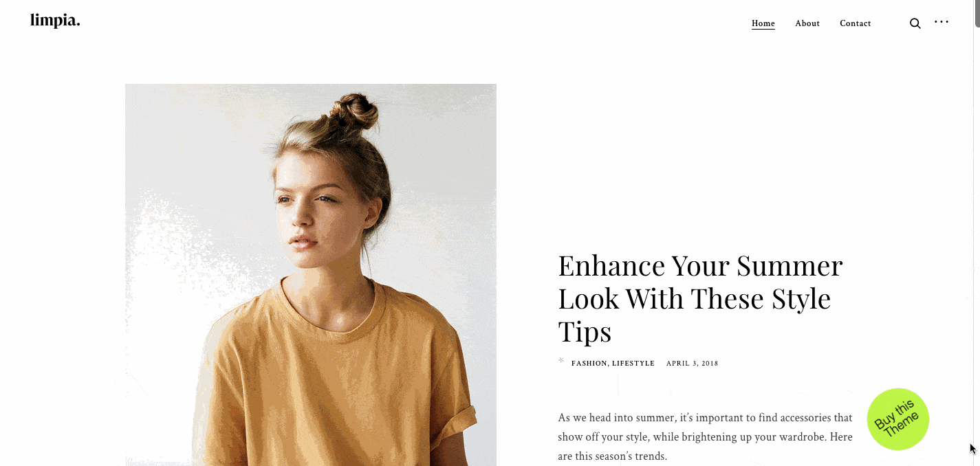Click the green Buy this Theme badge
Image resolution: width=980 pixels, height=466 pixels.
(898, 419)
